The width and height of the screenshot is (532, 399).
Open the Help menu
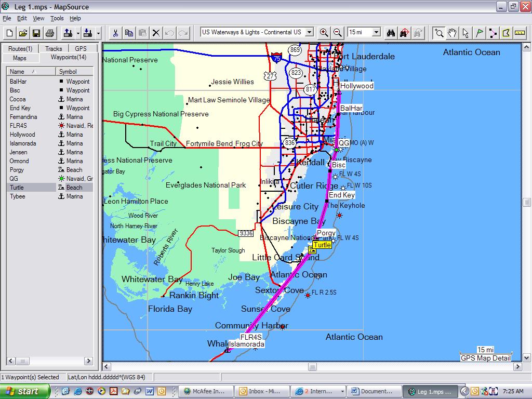pos(75,18)
